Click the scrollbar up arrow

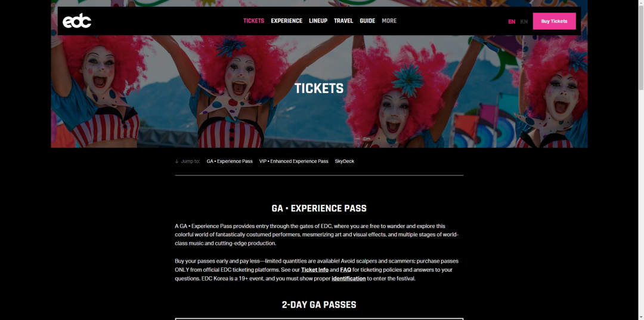tap(640, 2)
